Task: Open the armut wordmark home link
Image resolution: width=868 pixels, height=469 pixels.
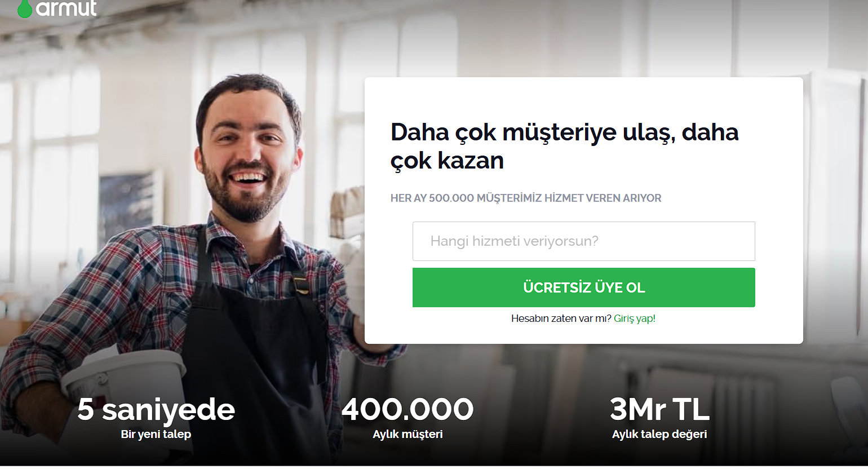Action: coord(66,8)
